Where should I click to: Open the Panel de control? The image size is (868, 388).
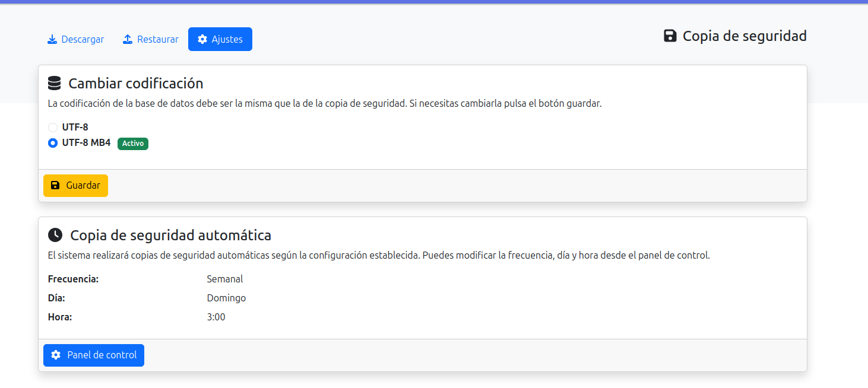pos(93,355)
